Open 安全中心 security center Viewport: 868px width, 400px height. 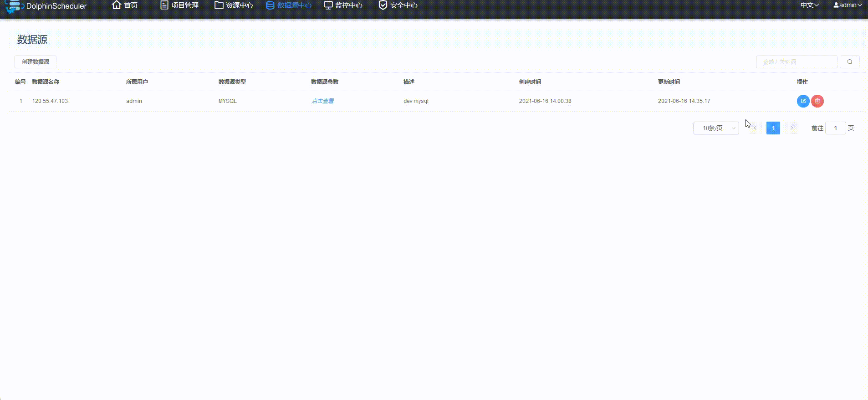398,5
